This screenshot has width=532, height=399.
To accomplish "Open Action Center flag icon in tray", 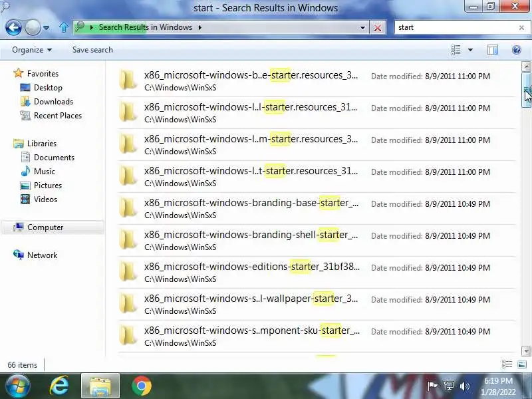I will [432, 386].
